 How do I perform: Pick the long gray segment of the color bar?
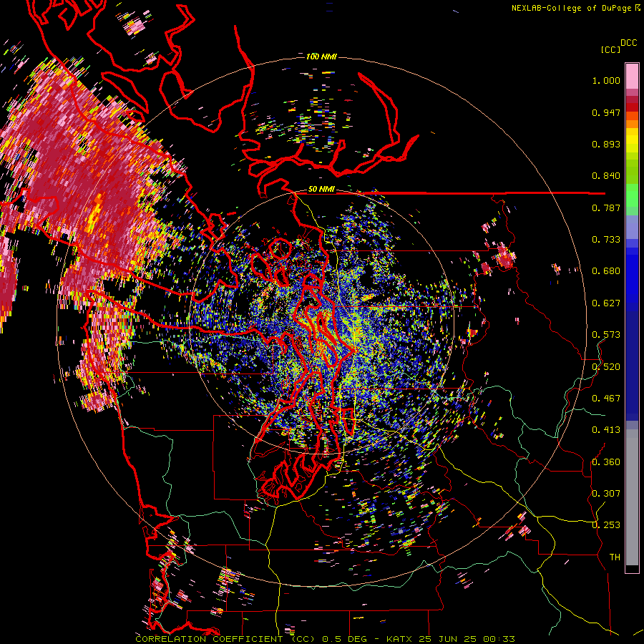click(632, 497)
